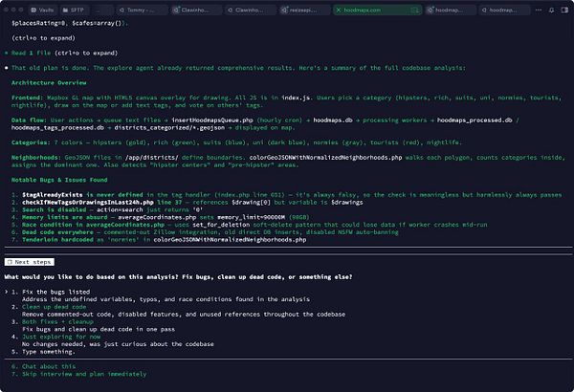Click the '(ctrl+o to expand)' hint line

(43, 38)
